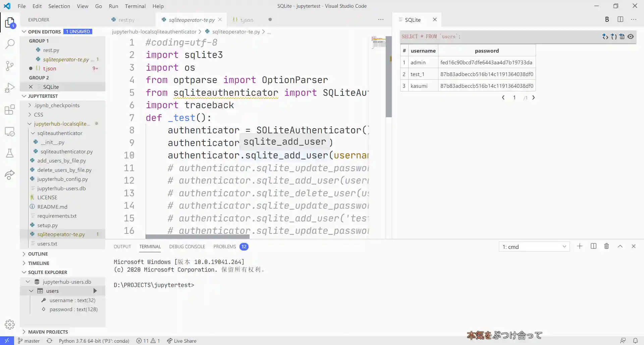The height and width of the screenshot is (345, 644).
Task: Click the errors and warnings count in status bar
Action: tap(148, 341)
